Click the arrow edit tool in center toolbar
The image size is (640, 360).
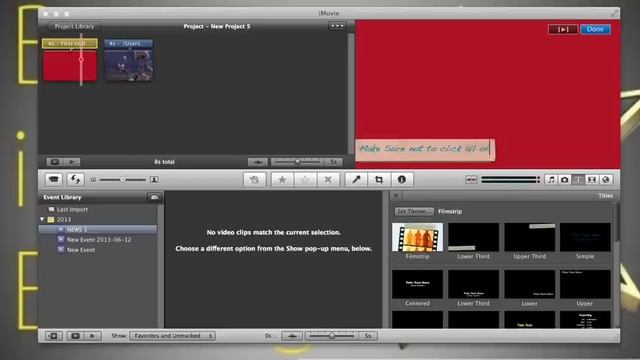point(254,180)
